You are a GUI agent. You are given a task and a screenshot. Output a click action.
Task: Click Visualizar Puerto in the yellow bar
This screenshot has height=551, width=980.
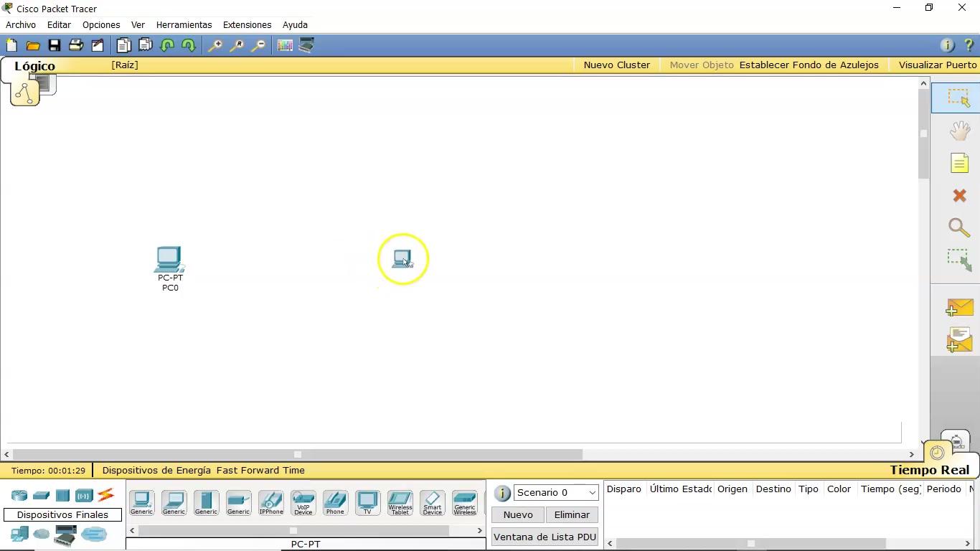938,65
